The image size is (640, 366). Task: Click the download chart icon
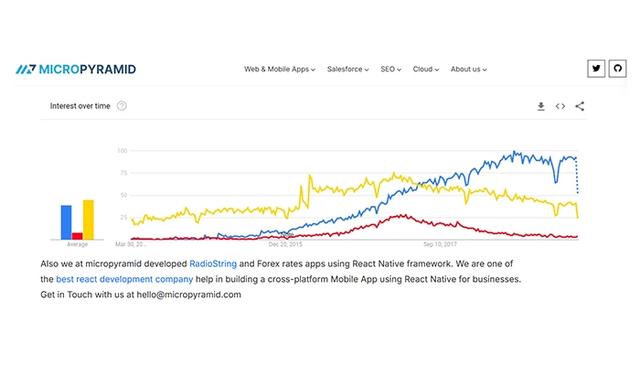541,106
